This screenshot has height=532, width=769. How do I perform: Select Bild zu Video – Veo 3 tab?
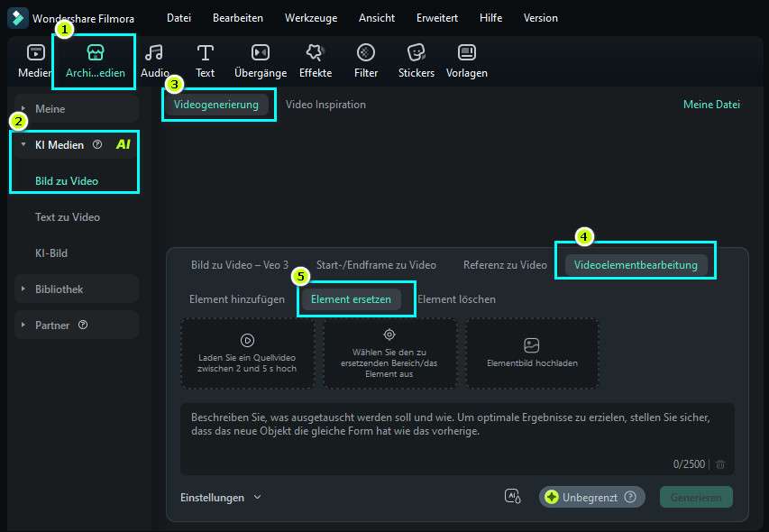tap(240, 265)
